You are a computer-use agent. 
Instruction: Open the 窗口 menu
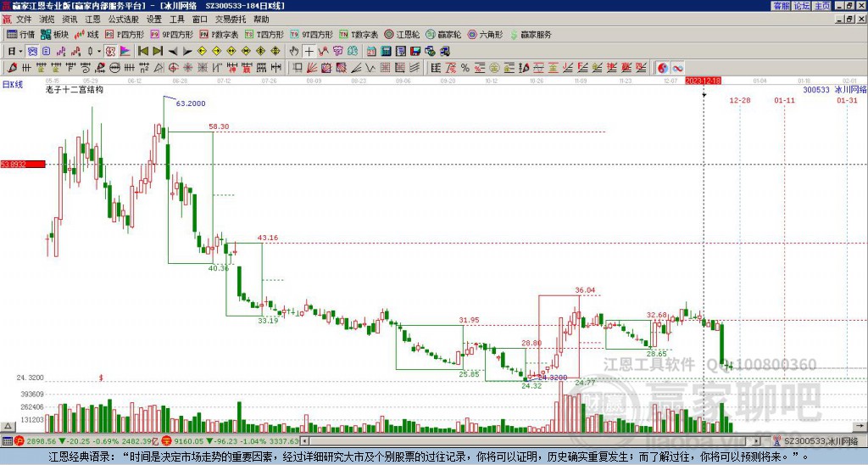click(x=200, y=20)
